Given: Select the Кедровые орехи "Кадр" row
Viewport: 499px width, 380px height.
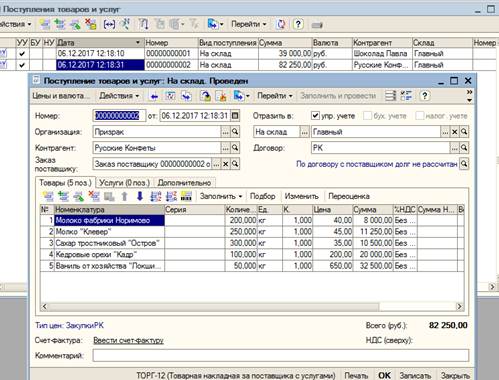Looking at the screenshot, I should click(252, 254).
